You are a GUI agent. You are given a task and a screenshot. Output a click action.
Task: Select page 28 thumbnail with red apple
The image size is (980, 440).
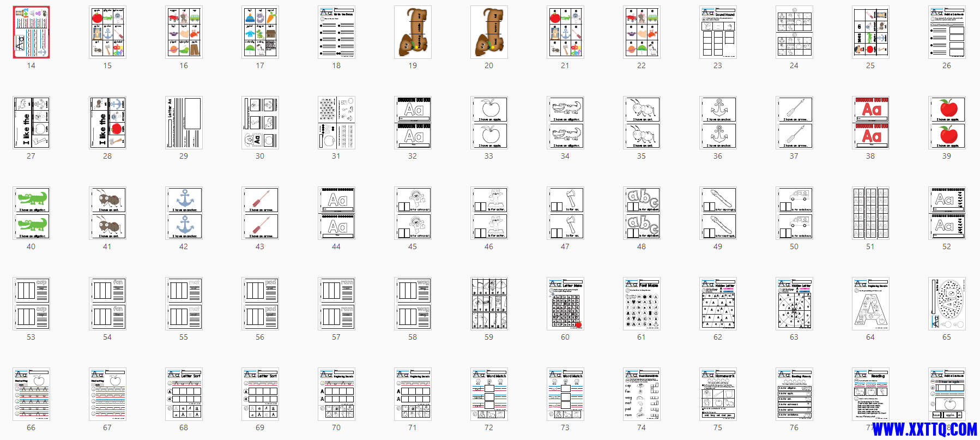coord(107,123)
